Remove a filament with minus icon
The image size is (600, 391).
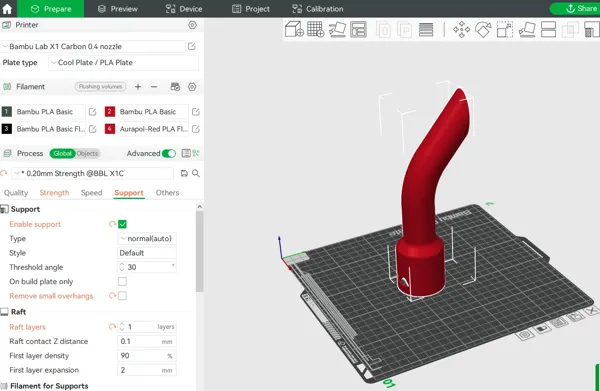pyautogui.click(x=154, y=87)
